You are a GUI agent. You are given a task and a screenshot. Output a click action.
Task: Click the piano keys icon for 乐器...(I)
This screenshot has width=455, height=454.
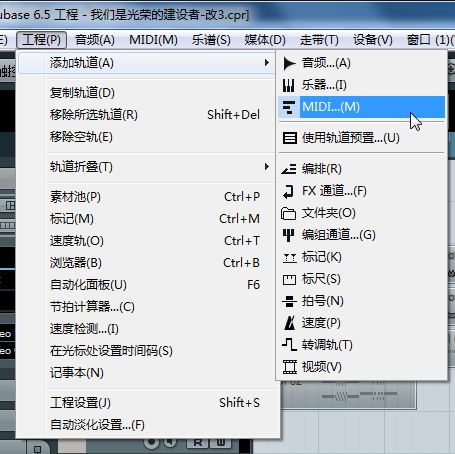pyautogui.click(x=288, y=85)
